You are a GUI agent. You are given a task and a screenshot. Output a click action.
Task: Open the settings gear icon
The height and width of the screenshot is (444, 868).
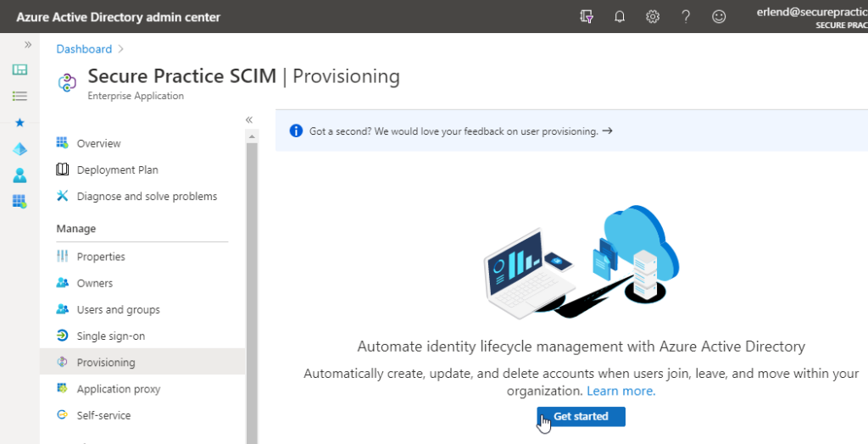click(653, 16)
